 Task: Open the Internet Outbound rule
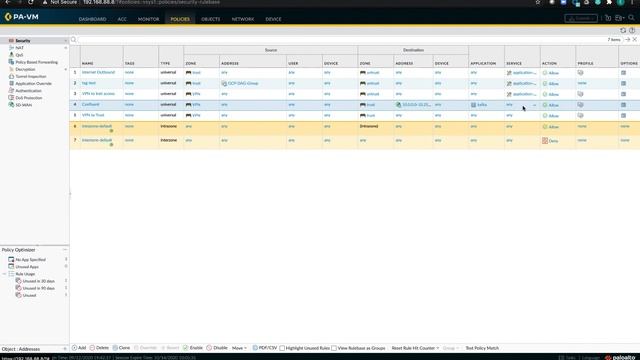(x=98, y=72)
